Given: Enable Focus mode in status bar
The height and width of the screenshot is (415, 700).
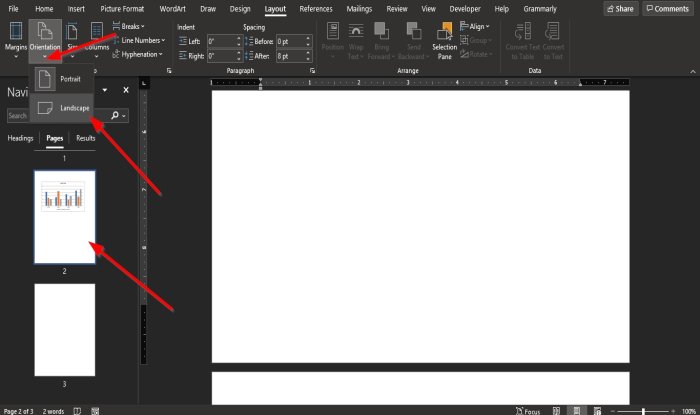Looking at the screenshot, I should coord(528,411).
